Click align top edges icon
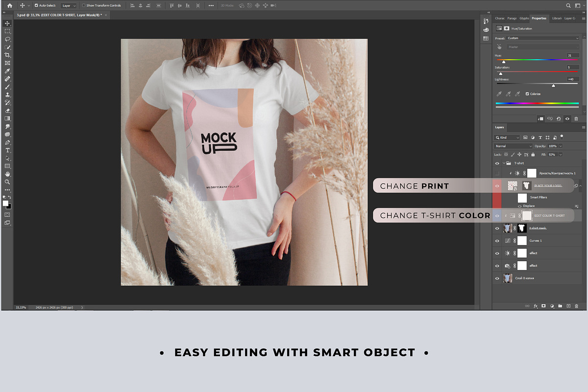588x392 pixels. pyautogui.click(x=171, y=5)
